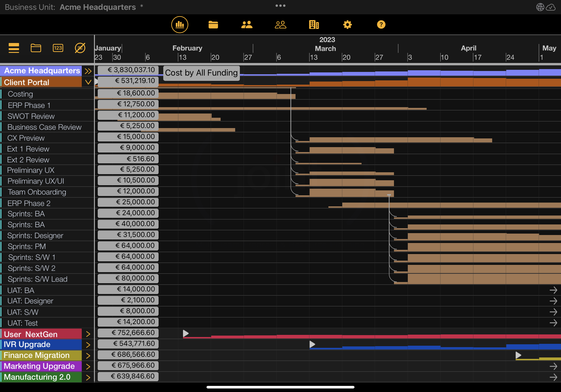Expand the User NextGen project
The image size is (561, 392).
[x=88, y=334]
